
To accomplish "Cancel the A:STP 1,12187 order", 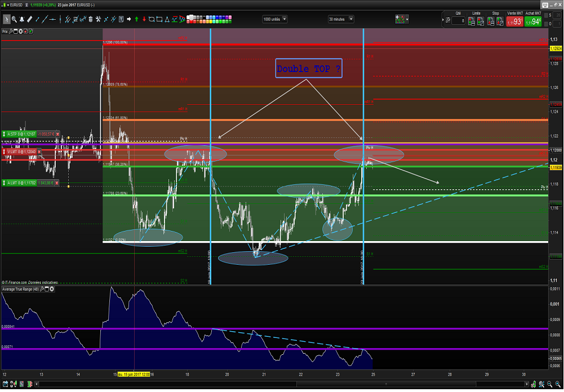I will tap(57, 134).
